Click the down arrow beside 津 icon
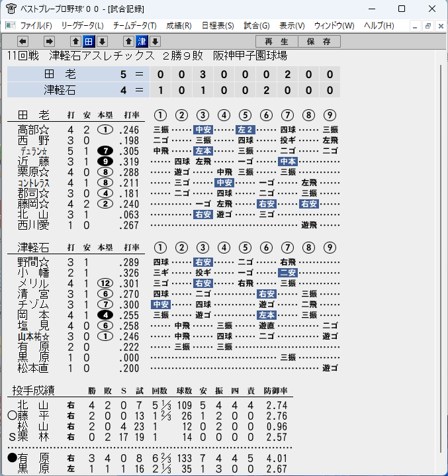 155,41
